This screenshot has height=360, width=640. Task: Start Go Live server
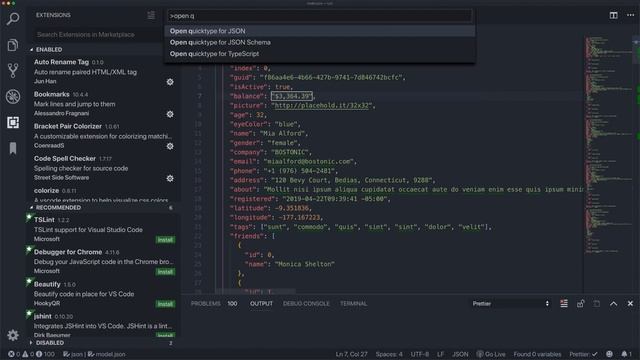coord(491,354)
